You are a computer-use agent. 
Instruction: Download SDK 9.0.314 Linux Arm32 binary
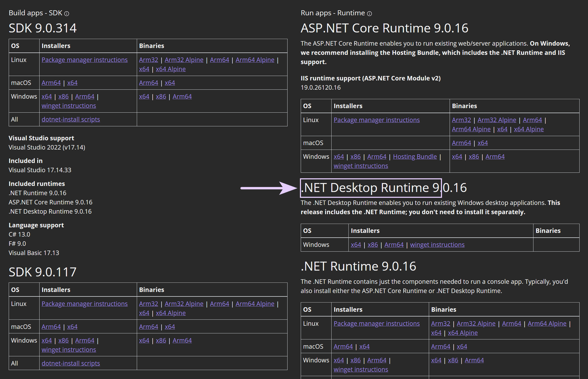(x=149, y=60)
